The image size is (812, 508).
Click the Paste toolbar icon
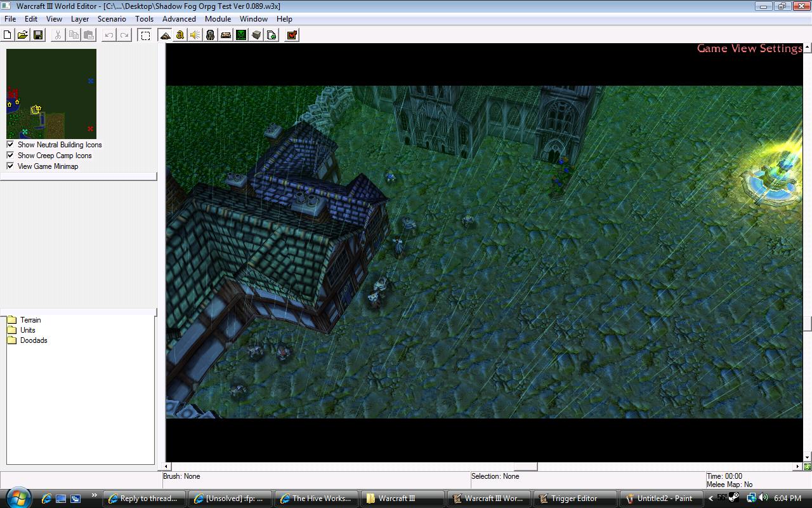pos(89,35)
